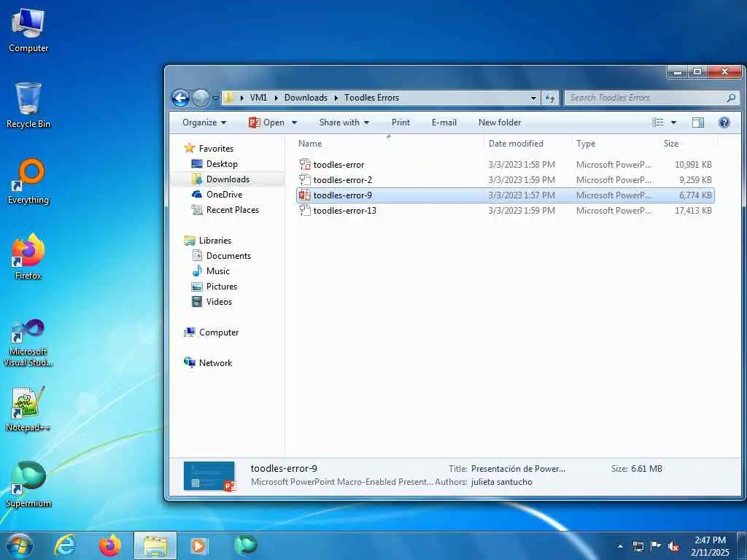Click the presentation thumbnail in details pane
This screenshot has height=560, width=747.
pos(209,475)
